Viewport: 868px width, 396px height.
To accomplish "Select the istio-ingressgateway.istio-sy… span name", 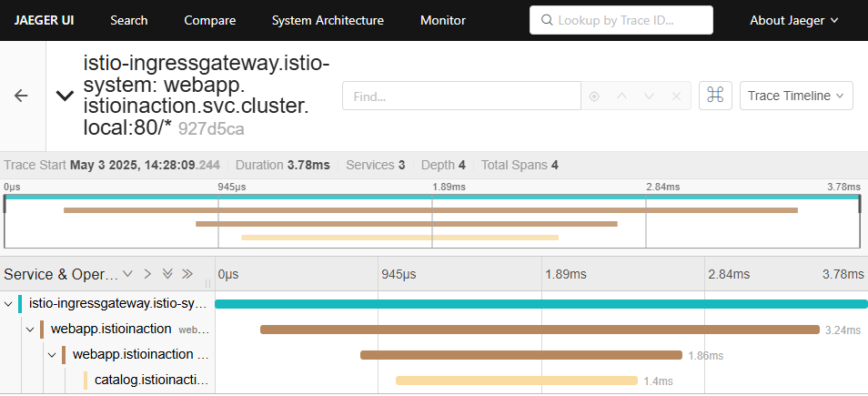I will [x=117, y=303].
